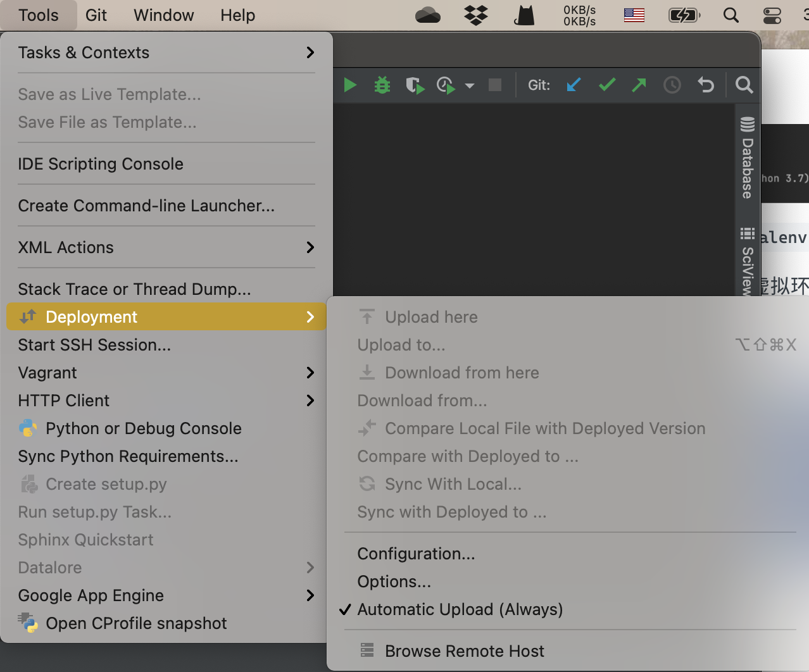Image resolution: width=809 pixels, height=672 pixels.
Task: Run with coverage shield icon
Action: coord(414,85)
